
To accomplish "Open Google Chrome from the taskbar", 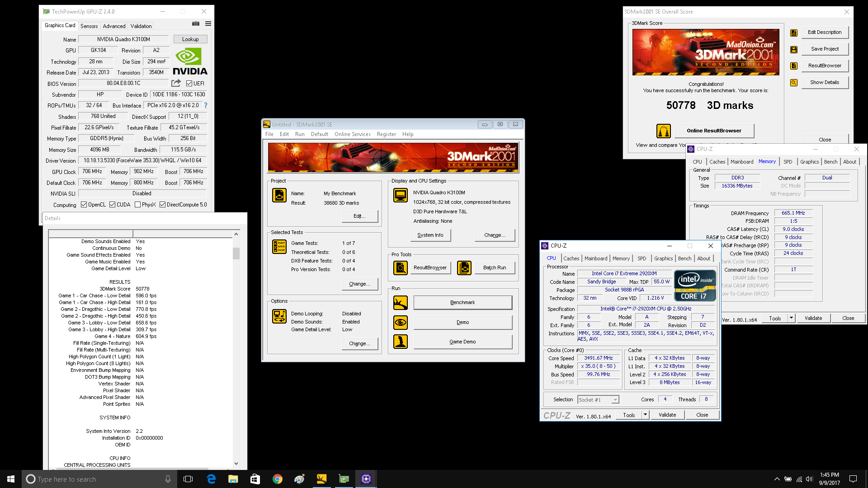I will pos(278,479).
